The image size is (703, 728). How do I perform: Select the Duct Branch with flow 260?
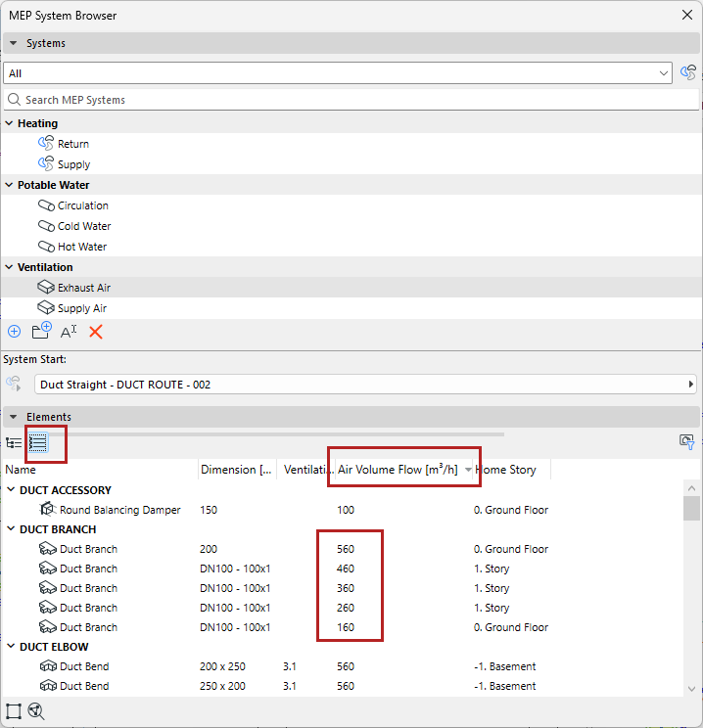343,608
